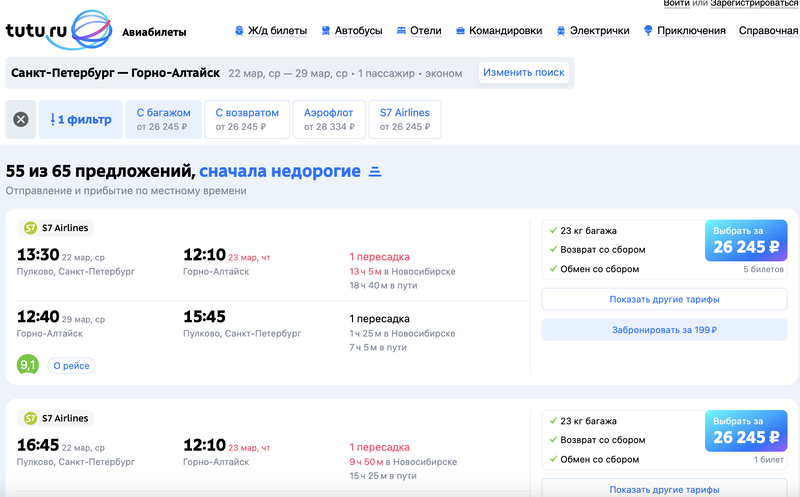Click departure time 16:45 in second card

(38, 445)
